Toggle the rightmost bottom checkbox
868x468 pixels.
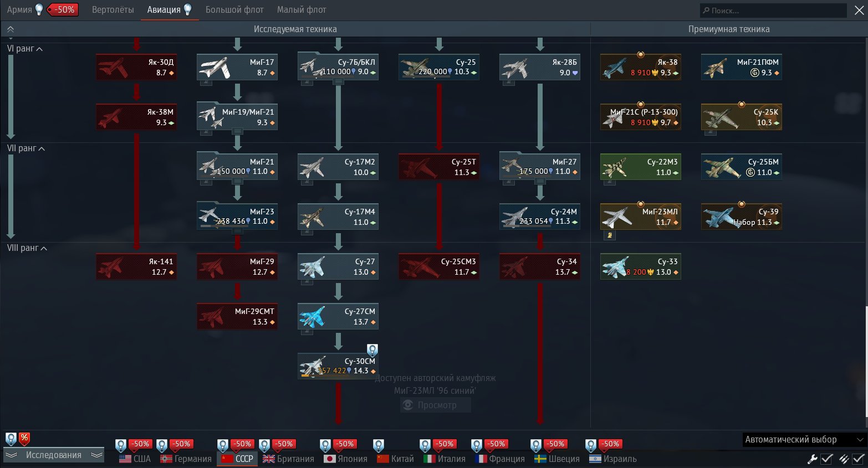pos(858,459)
